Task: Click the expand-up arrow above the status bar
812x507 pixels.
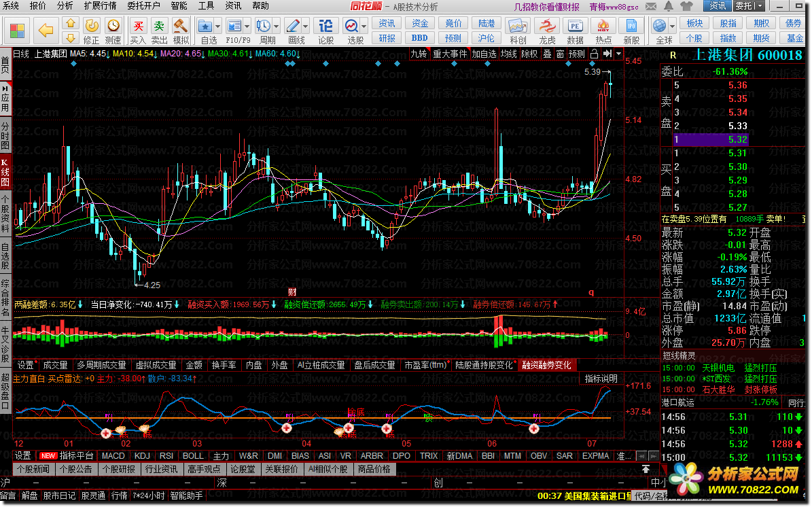Action: (646, 469)
